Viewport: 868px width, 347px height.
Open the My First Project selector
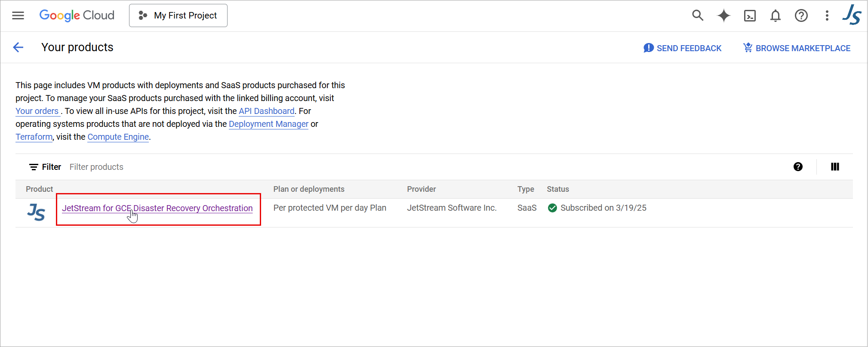[x=178, y=15]
